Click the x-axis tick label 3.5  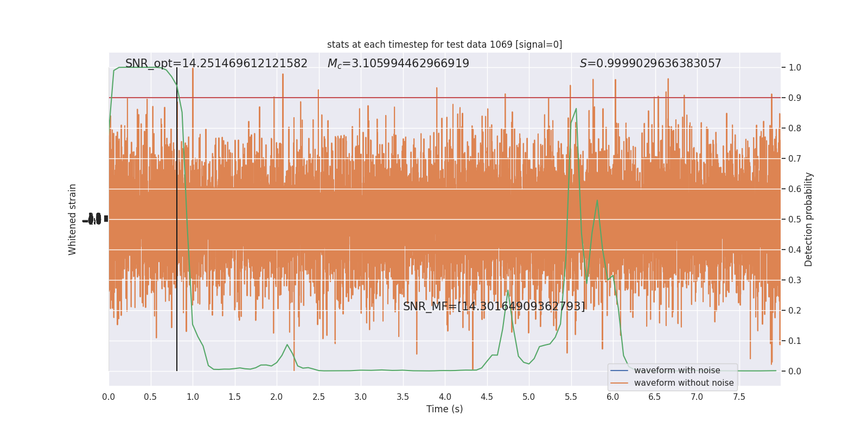403,397
